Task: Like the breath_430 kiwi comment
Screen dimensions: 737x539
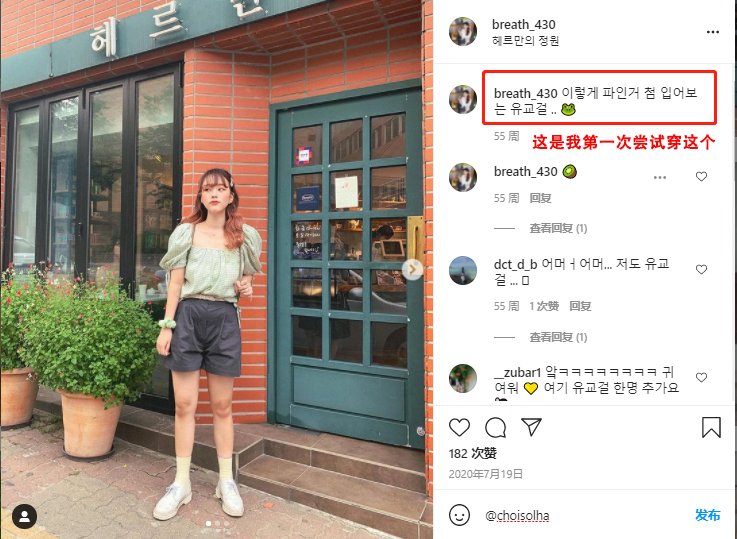Action: [701, 177]
